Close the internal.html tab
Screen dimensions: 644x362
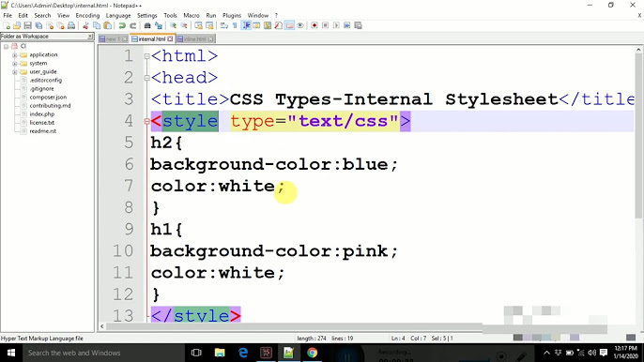[x=170, y=39]
